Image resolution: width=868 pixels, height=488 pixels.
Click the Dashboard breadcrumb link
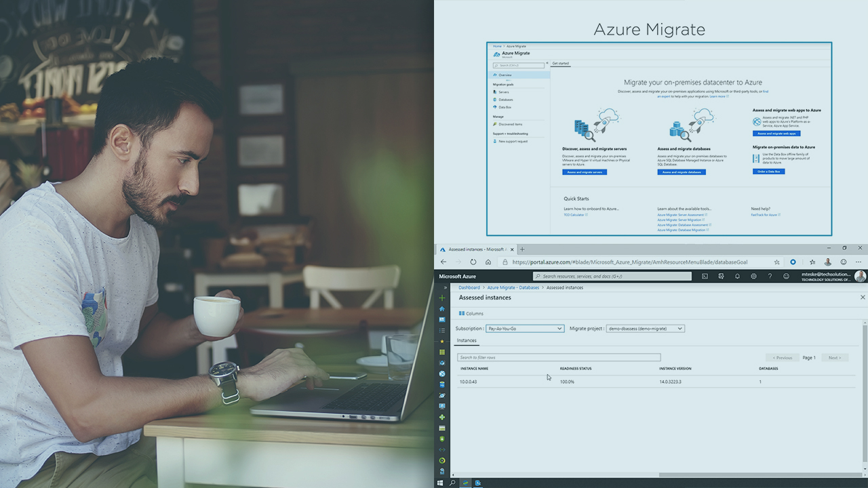click(469, 287)
